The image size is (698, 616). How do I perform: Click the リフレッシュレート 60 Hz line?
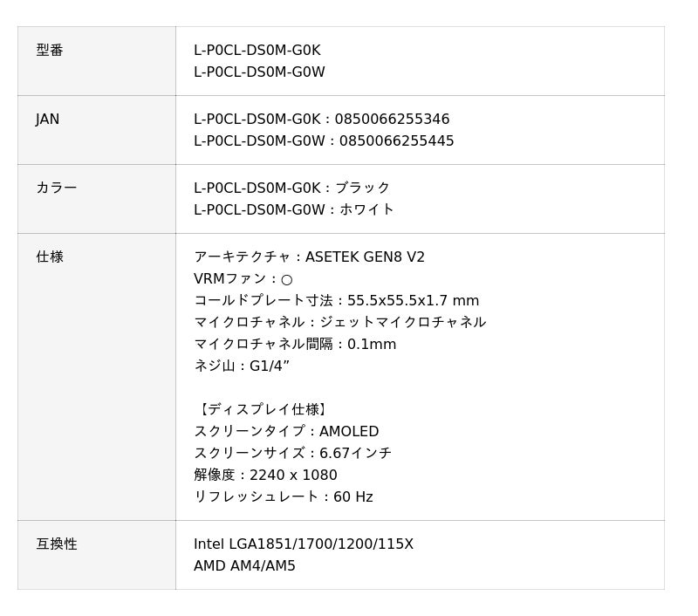(284, 497)
